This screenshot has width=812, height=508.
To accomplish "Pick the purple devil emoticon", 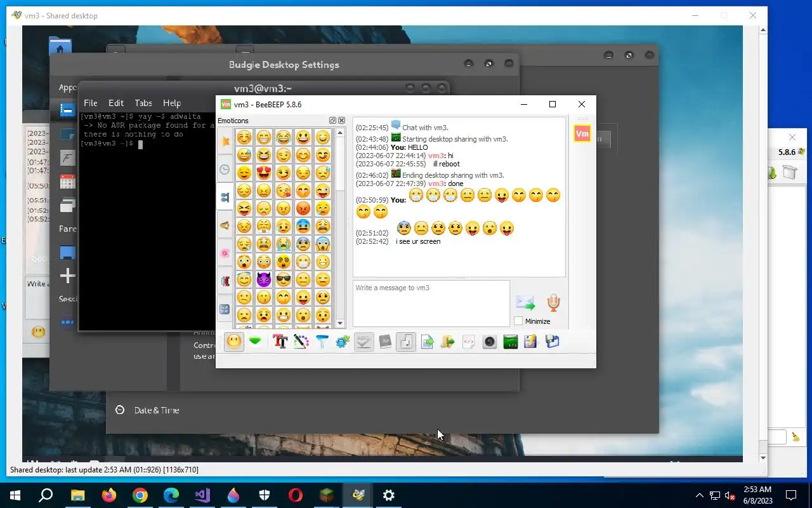I will 263,279.
